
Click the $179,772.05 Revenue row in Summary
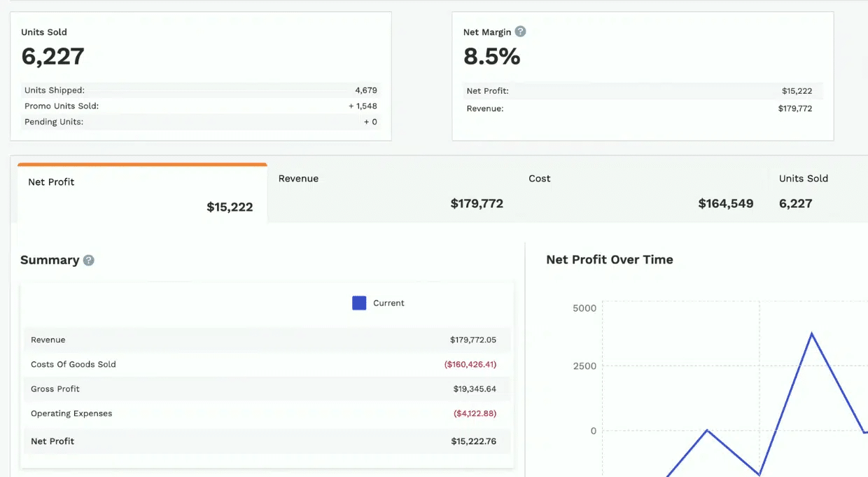coord(266,340)
